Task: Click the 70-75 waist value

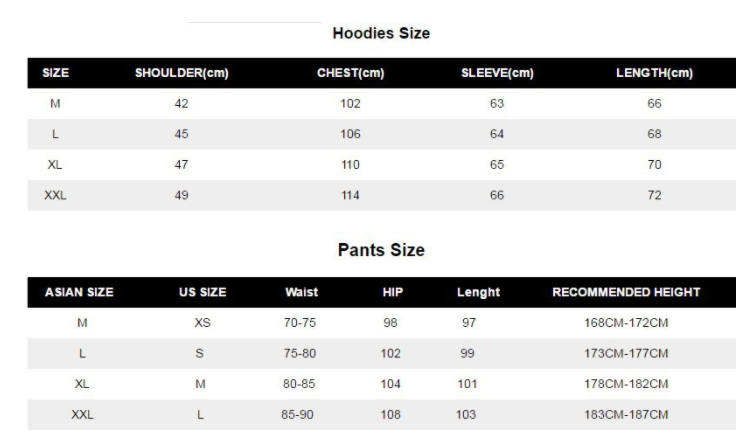Action: click(x=301, y=323)
